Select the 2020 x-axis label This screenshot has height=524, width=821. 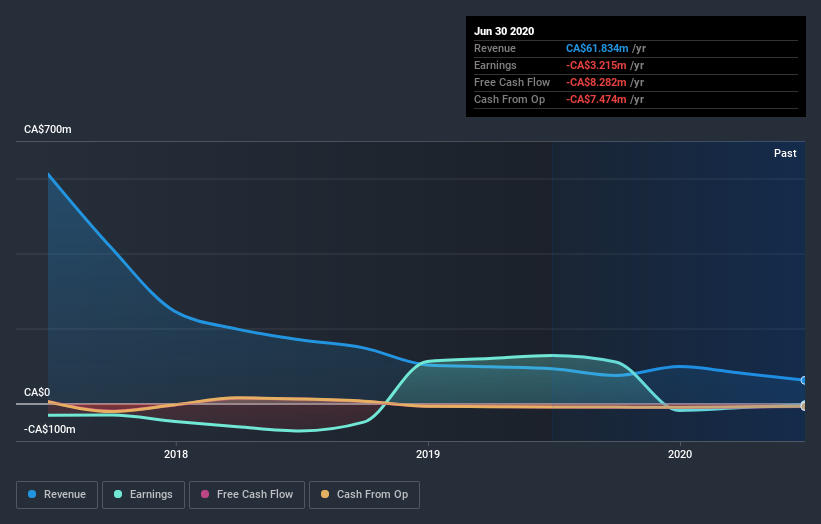[x=680, y=454]
